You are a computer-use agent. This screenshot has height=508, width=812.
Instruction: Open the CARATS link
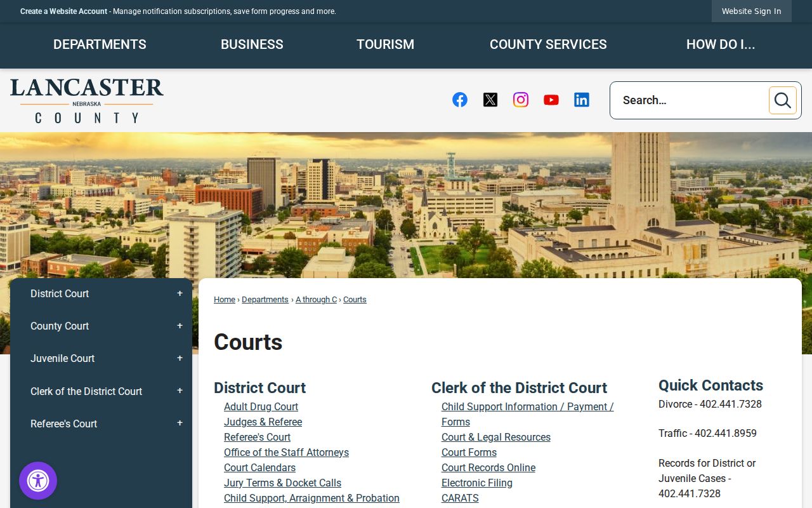460,498
